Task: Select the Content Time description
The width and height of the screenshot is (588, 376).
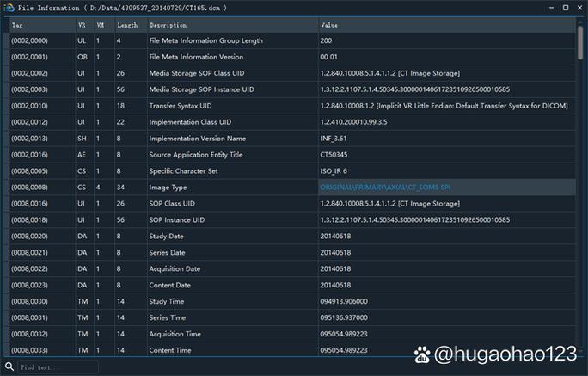Action: (170, 350)
